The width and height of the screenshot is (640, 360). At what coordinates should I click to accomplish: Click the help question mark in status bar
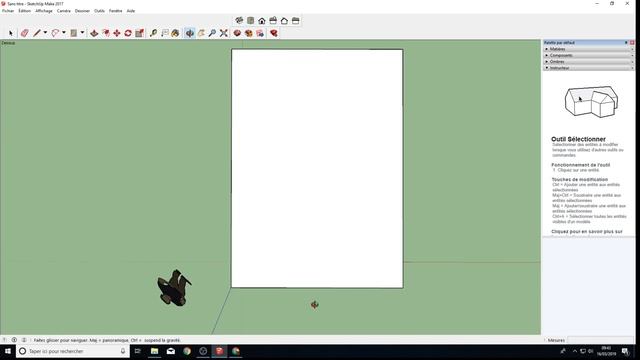click(x=4, y=340)
